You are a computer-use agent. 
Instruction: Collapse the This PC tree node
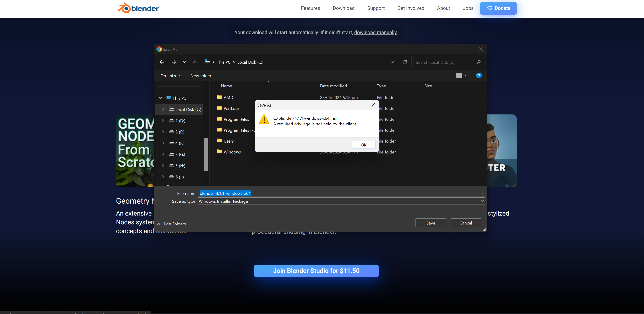(x=160, y=98)
